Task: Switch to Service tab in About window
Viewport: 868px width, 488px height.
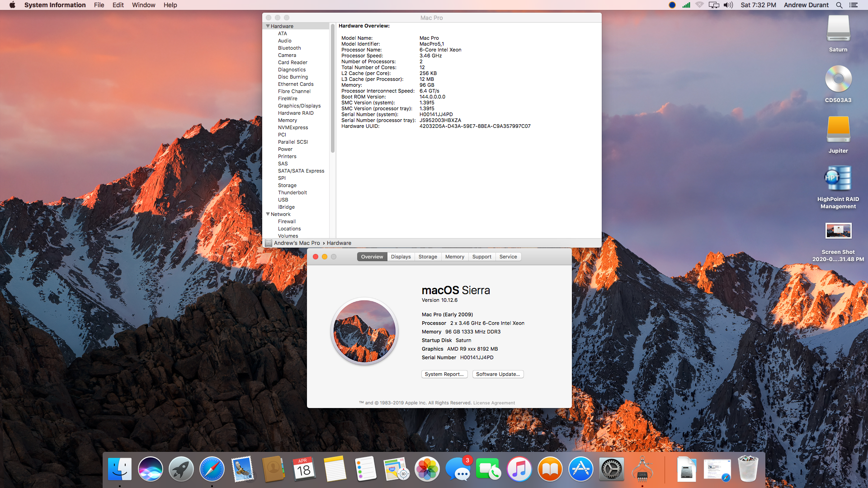Action: (x=508, y=257)
